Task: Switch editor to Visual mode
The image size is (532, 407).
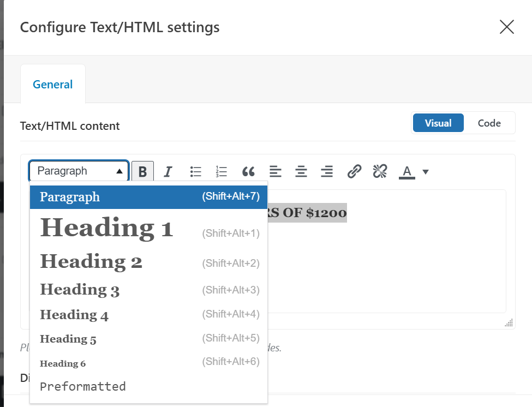Action: click(438, 123)
